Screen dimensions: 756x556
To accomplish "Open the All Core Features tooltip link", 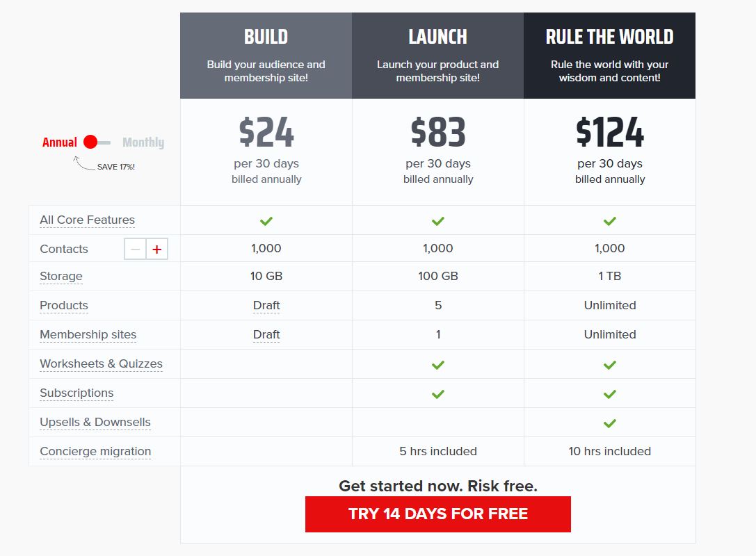I will pos(87,220).
